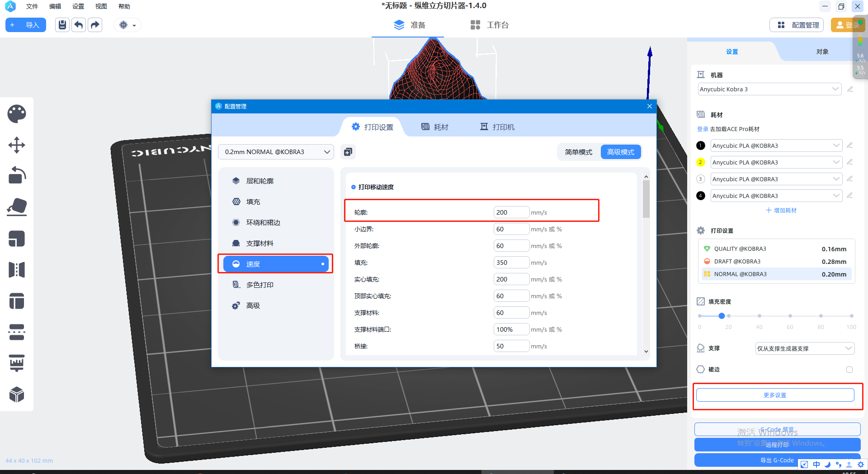Edit filament 2 with the pencil icon
This screenshot has height=474, width=868.
[850, 162]
